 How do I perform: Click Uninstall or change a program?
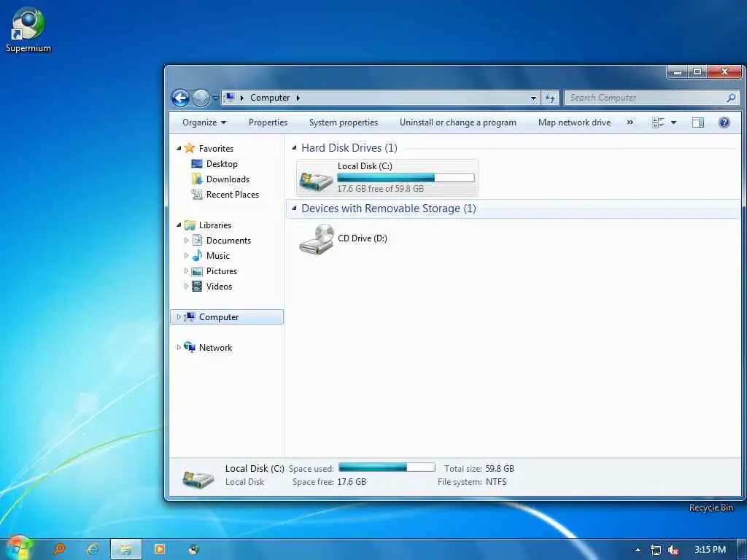(x=457, y=122)
